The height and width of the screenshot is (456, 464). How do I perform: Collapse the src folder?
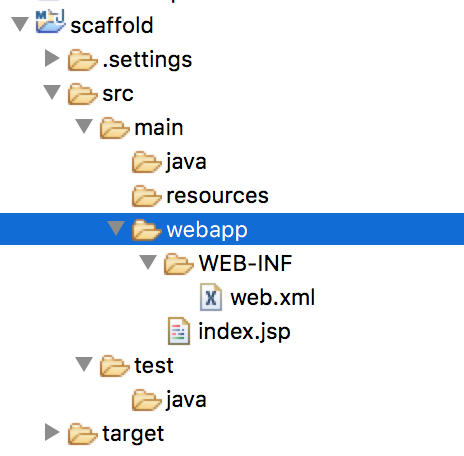(x=52, y=92)
